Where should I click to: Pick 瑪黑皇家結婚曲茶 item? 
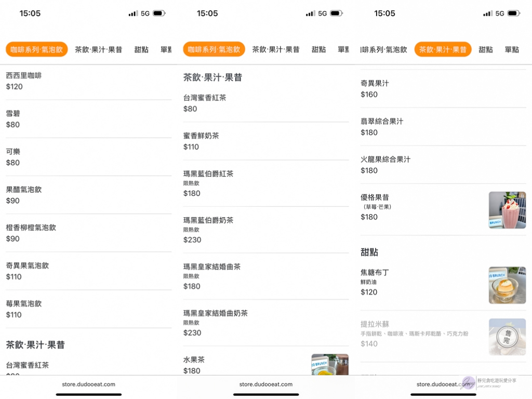(x=266, y=276)
